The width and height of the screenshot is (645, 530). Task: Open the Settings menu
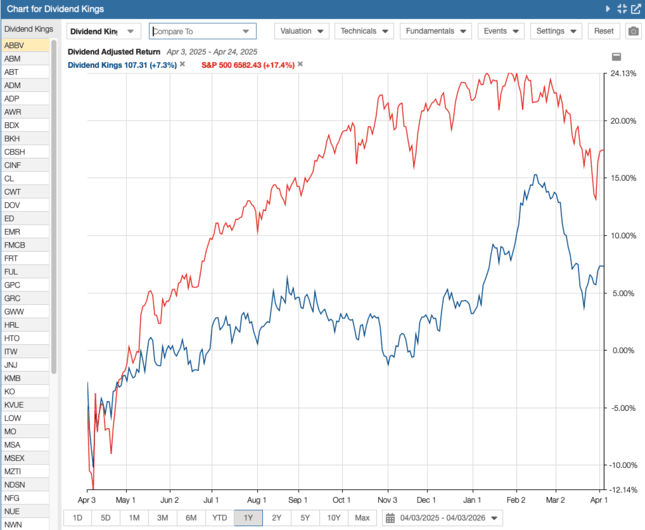556,31
